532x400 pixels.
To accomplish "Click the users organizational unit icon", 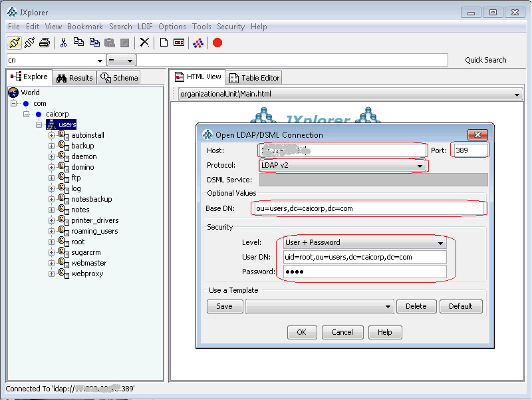I will pyautogui.click(x=52, y=124).
